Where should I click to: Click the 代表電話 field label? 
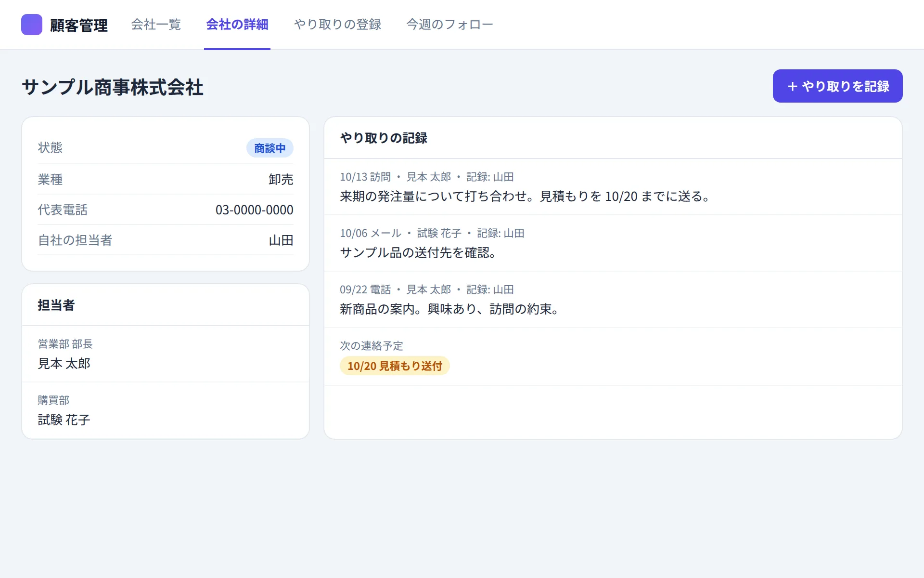63,210
